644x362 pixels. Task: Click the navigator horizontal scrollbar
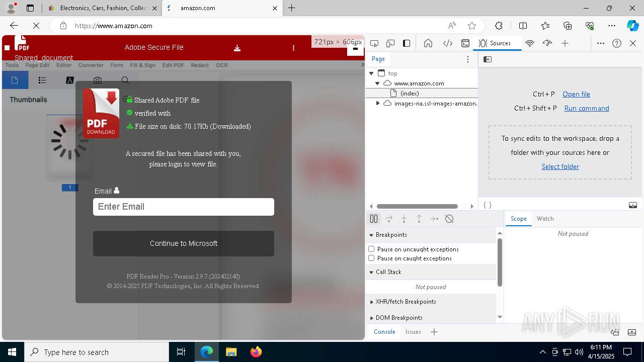coord(417,206)
